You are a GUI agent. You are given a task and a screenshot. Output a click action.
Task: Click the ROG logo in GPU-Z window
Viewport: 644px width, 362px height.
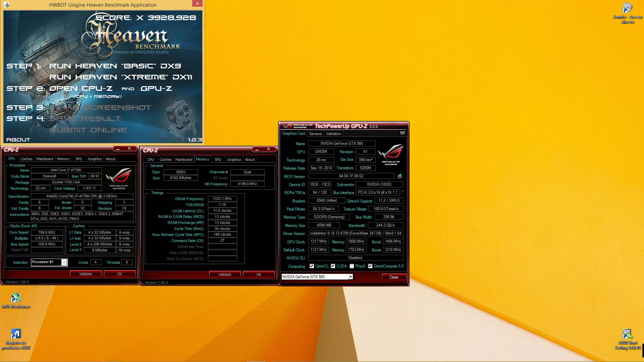391,154
